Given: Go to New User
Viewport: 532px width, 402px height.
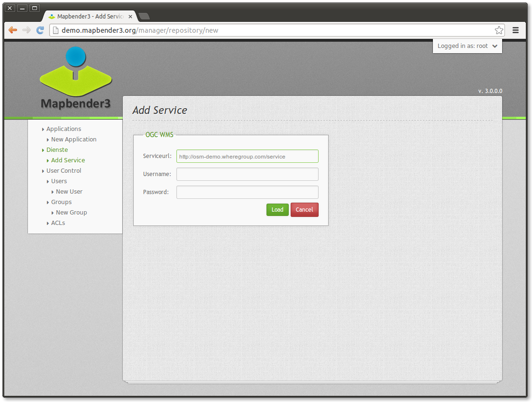Looking at the screenshot, I should tap(69, 191).
